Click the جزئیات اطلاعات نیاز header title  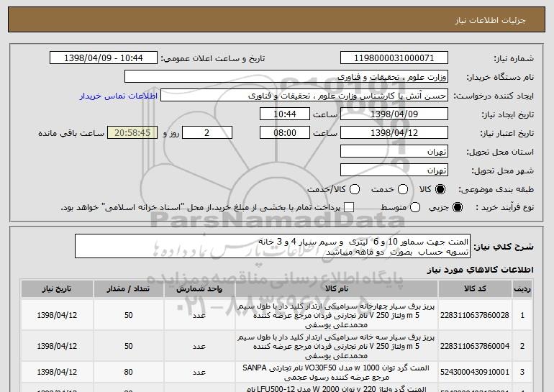[490, 20]
